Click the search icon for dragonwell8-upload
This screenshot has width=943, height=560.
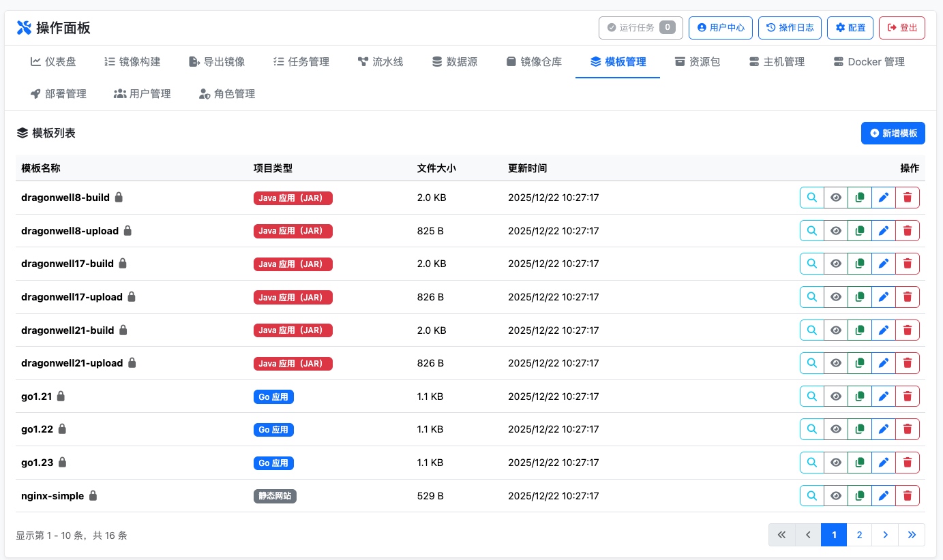click(x=811, y=230)
